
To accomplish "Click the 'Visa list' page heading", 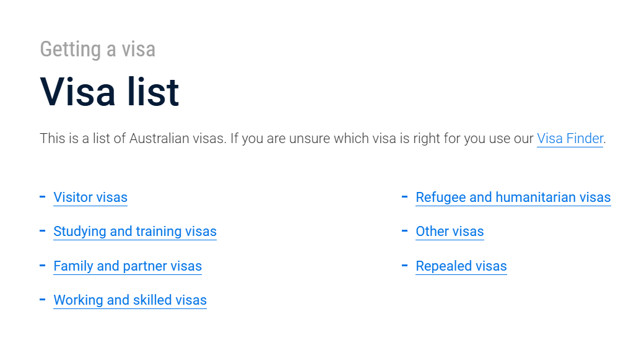I will (x=110, y=92).
